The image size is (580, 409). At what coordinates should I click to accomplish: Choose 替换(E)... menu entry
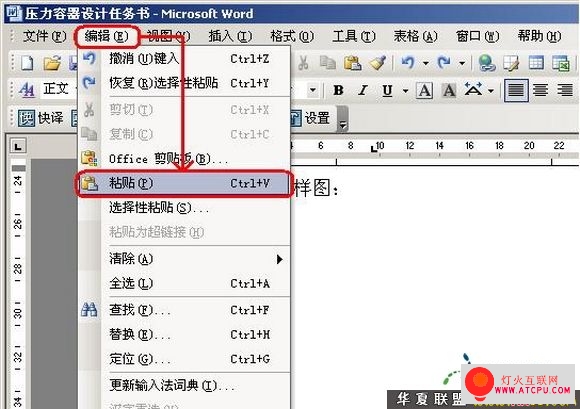coord(184,334)
